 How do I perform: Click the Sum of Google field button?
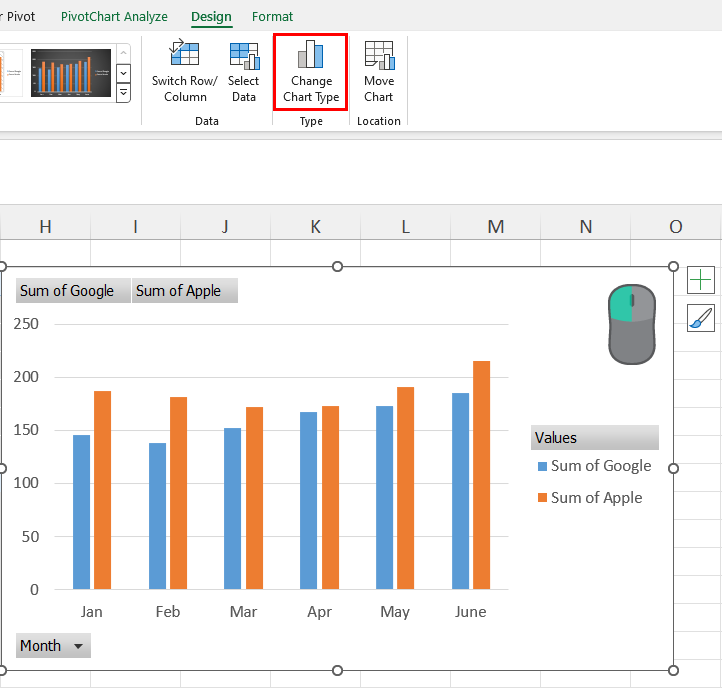pyautogui.click(x=73, y=291)
